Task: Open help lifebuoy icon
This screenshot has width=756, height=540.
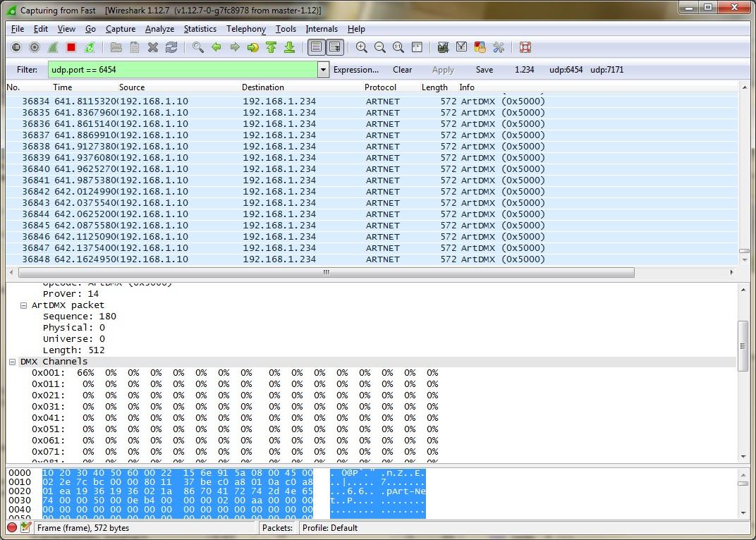Action: pos(525,47)
